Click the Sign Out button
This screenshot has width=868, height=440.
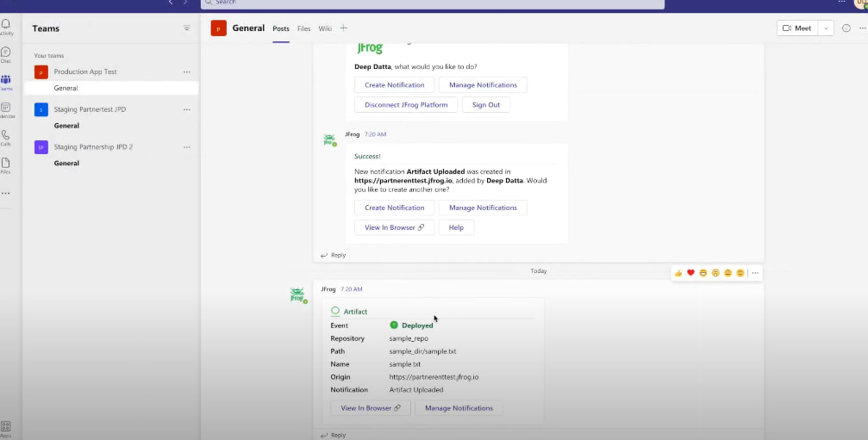pos(486,105)
